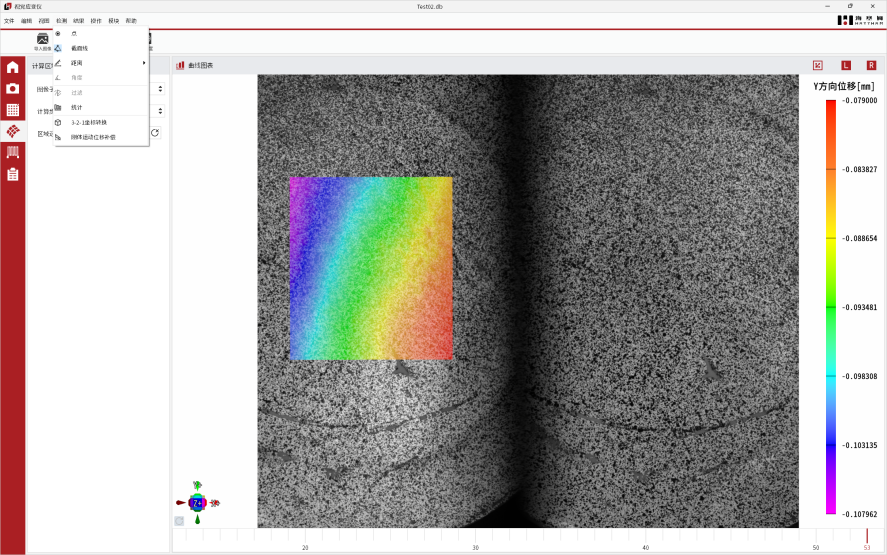Click the Y displacement color scale bar
The image size is (887, 555).
(x=830, y=306)
